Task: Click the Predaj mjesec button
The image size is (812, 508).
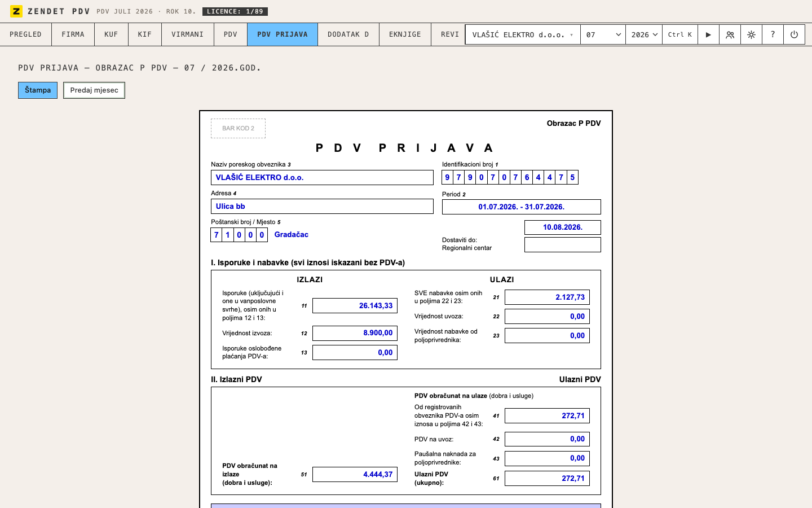Action: [x=94, y=90]
